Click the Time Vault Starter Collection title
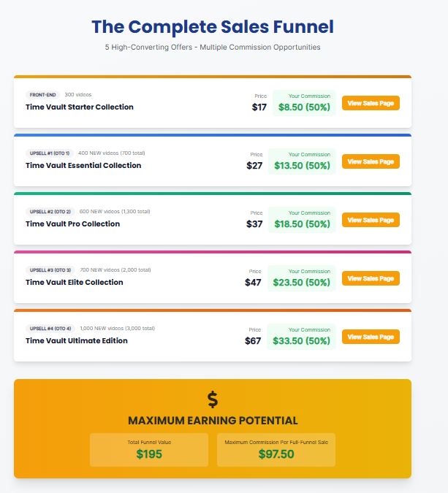 80,107
